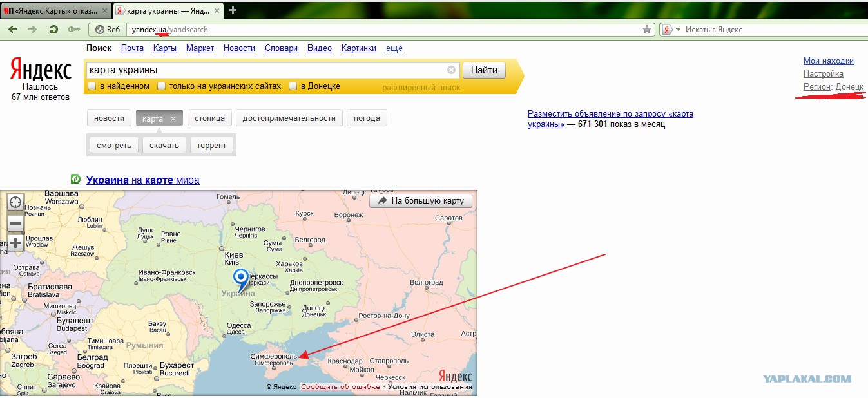868x398 pixels.
Task: Select the новости refinement chip
Action: point(109,118)
